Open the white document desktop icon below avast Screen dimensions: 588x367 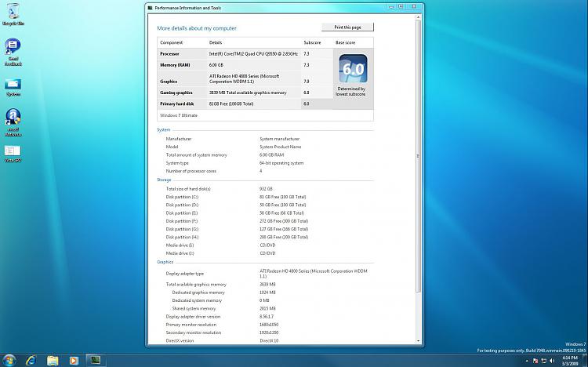[x=13, y=153]
